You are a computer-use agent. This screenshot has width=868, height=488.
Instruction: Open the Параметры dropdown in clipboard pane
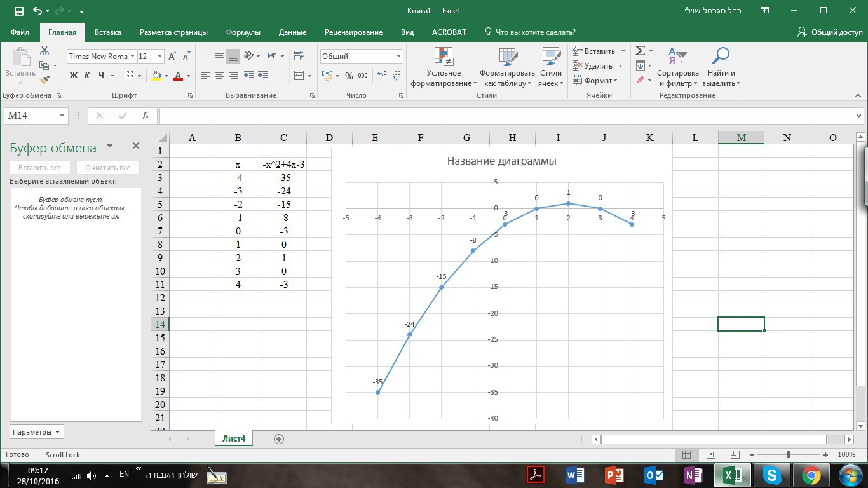click(x=37, y=432)
